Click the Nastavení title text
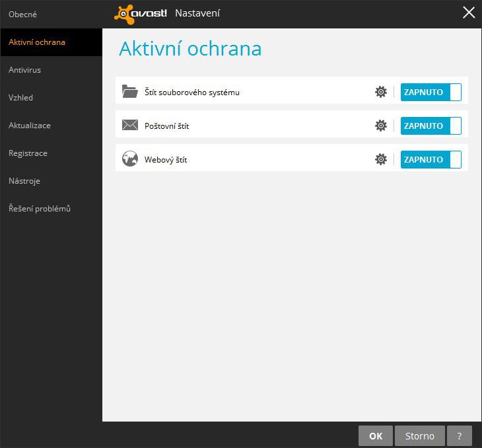 tap(197, 13)
